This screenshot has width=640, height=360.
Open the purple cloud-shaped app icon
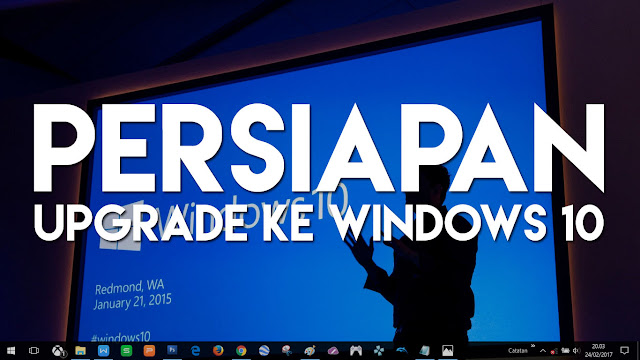pos(333,351)
